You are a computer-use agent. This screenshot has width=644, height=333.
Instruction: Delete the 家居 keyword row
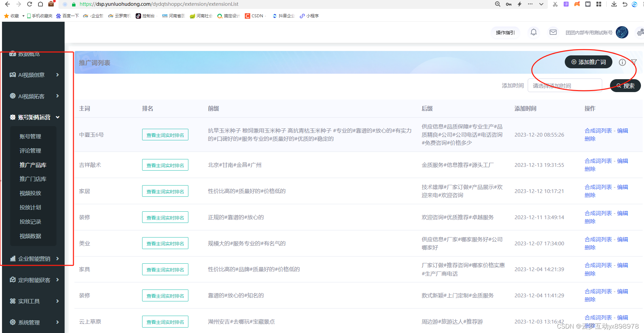pos(590,195)
